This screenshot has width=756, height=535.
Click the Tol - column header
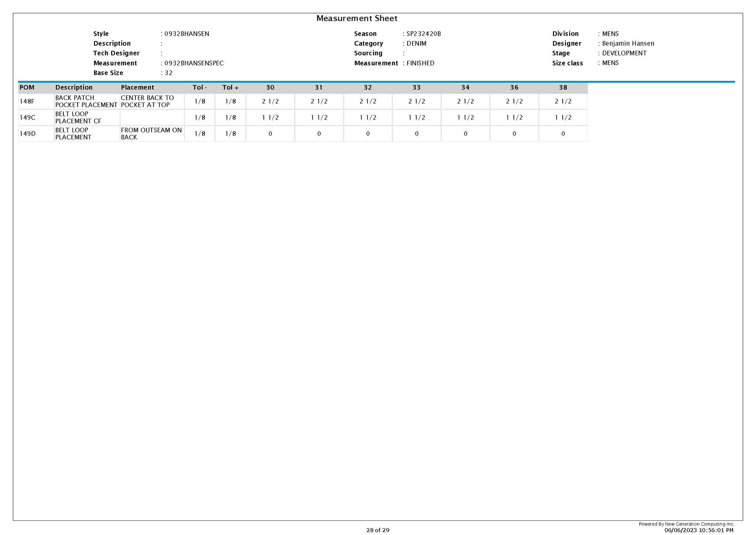(200, 87)
